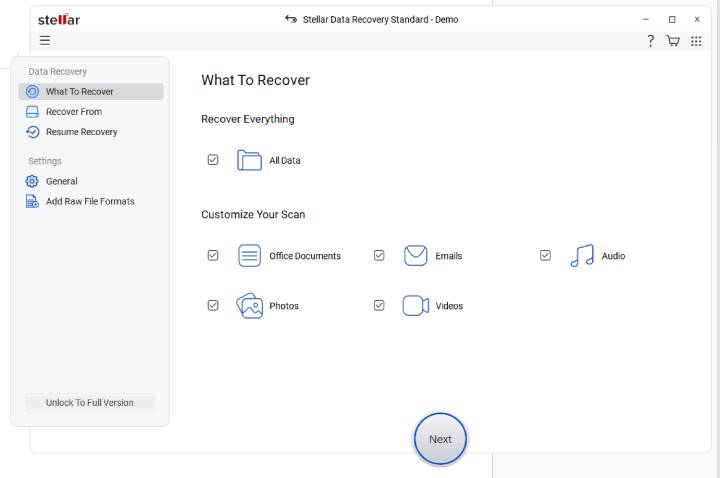Click the stellar logo
The width and height of the screenshot is (720, 478).
pyautogui.click(x=59, y=19)
